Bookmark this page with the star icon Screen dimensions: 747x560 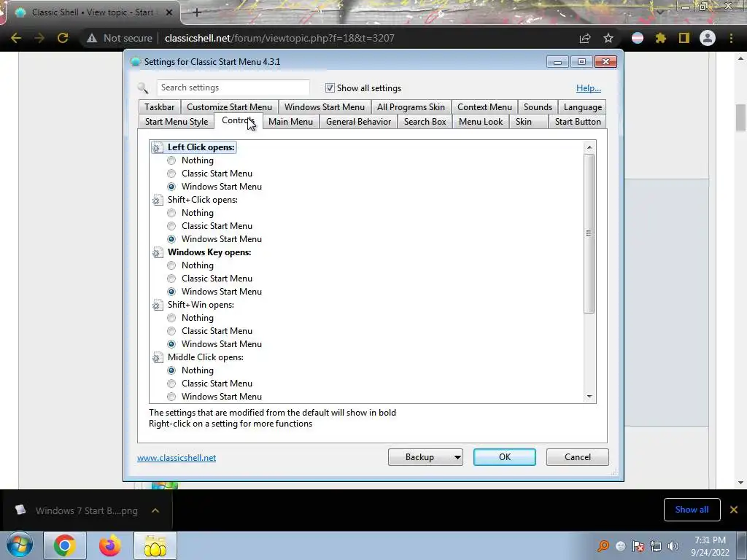pyautogui.click(x=608, y=38)
